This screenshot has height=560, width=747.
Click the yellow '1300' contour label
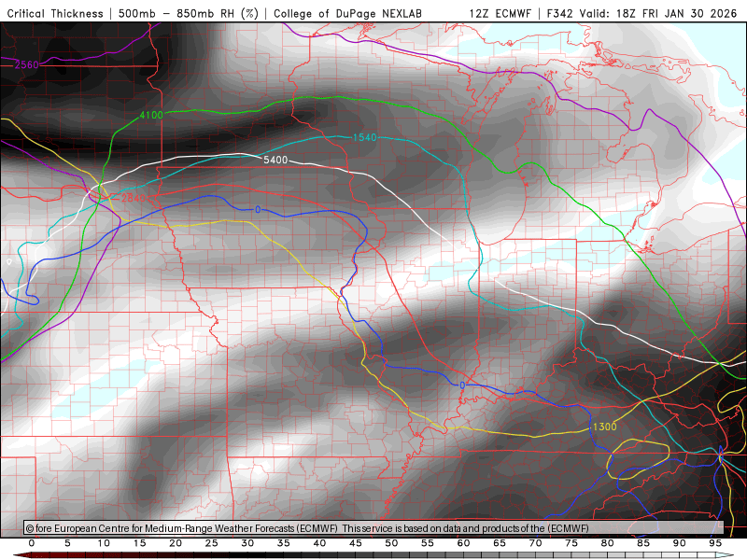(605, 427)
